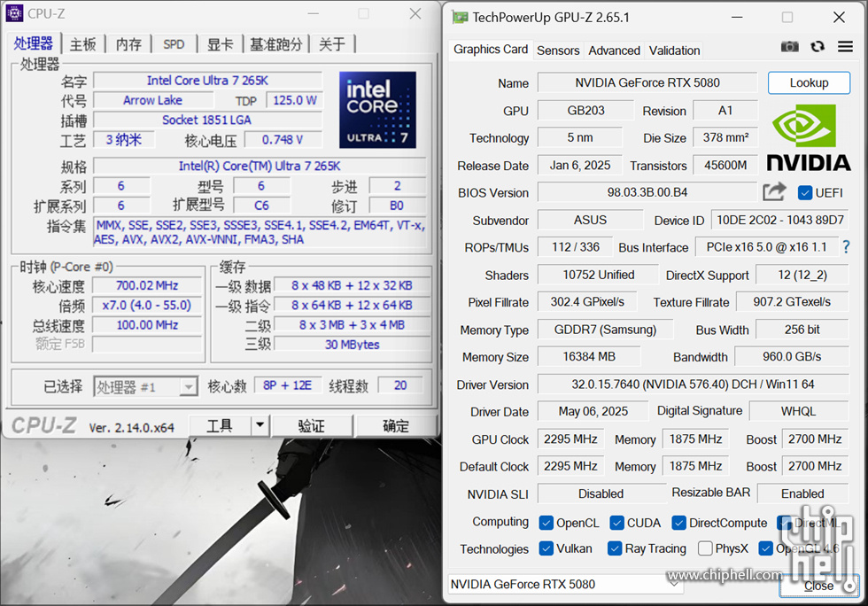Image resolution: width=868 pixels, height=606 pixels.
Task: Click the Release Date value Jan 6, 2025
Action: click(579, 165)
